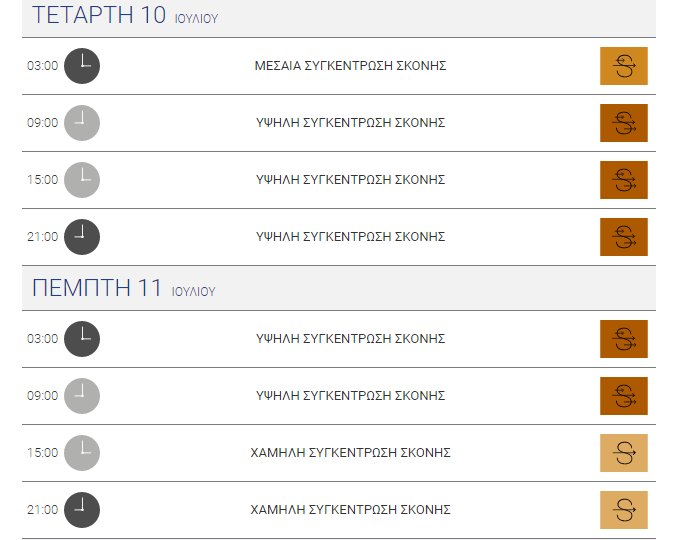Click the high dust icon for Wednesday 09:00
677x540 pixels.
623,123
